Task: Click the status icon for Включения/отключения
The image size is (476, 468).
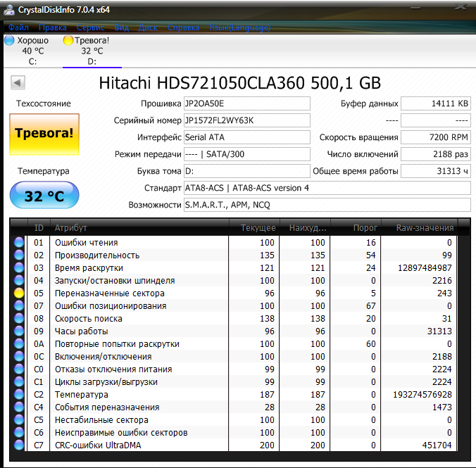Action: point(19,357)
